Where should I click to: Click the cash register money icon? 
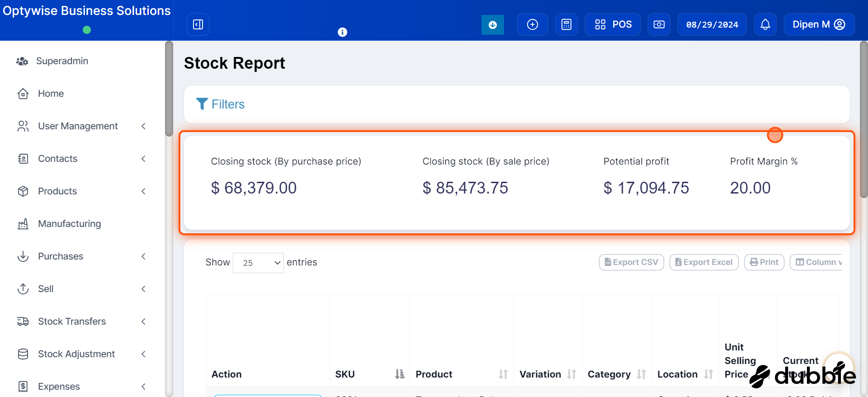pos(659,24)
